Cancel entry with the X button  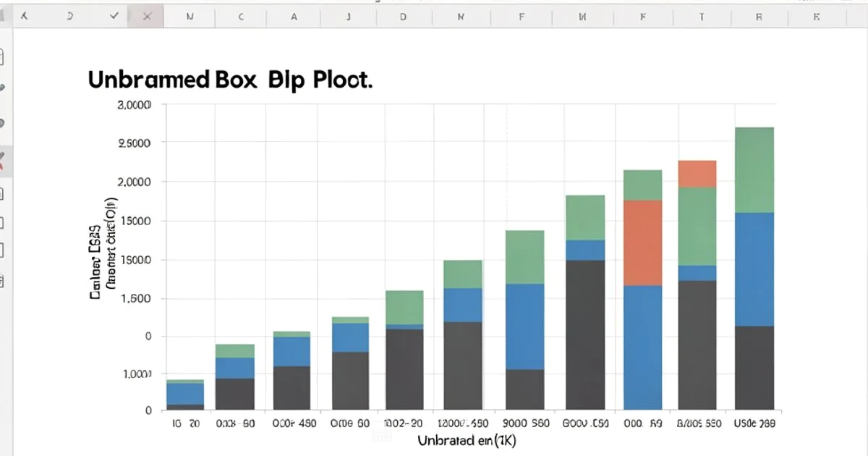coord(147,14)
